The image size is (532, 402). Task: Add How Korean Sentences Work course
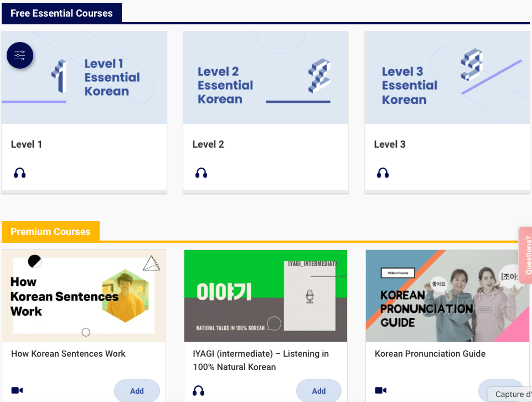pos(137,391)
